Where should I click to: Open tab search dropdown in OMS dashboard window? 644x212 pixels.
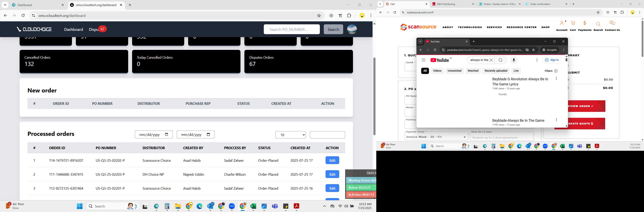click(5, 5)
